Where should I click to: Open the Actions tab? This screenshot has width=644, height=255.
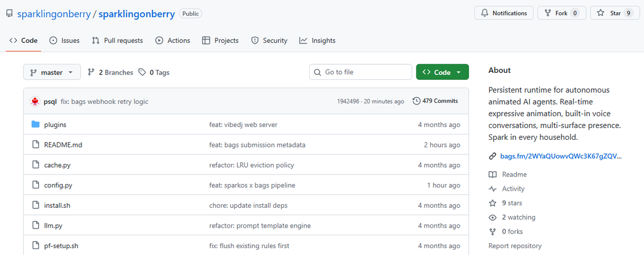(173, 40)
